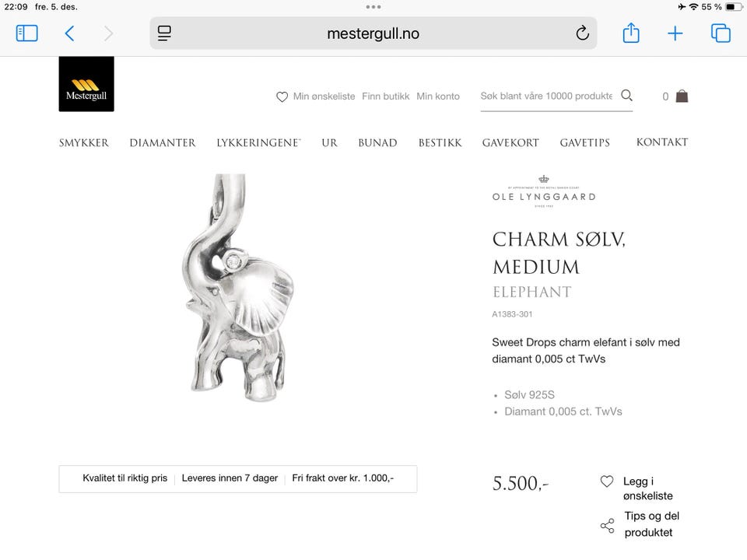
Task: Open the SMYKKER menu
Action: point(84,143)
